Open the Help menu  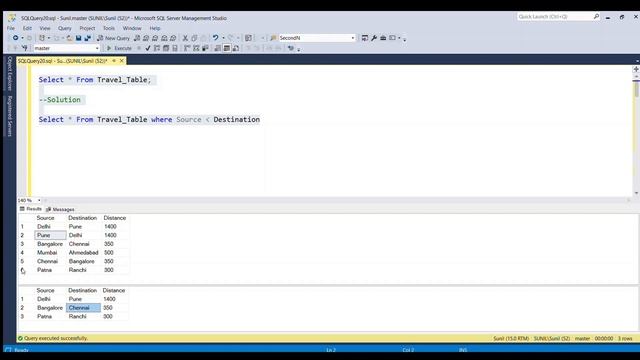click(x=155, y=28)
